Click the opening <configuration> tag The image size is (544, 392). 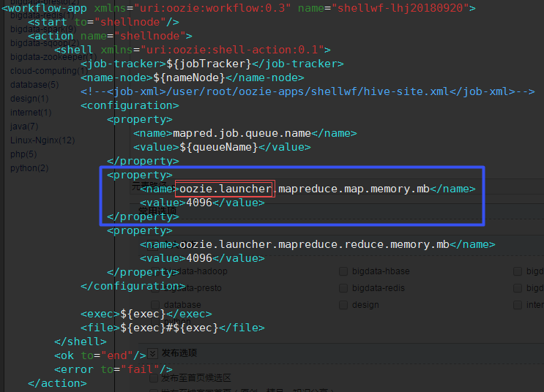130,105
